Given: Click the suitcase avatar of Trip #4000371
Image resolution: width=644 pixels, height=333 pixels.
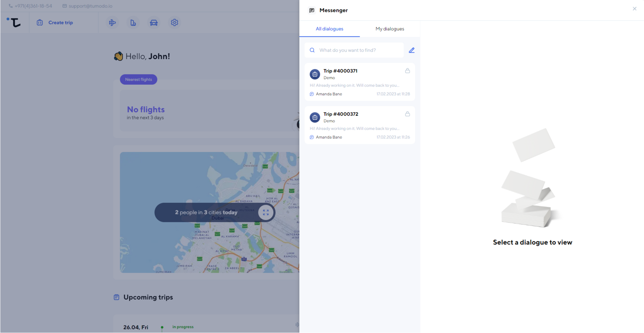Looking at the screenshot, I should point(315,74).
